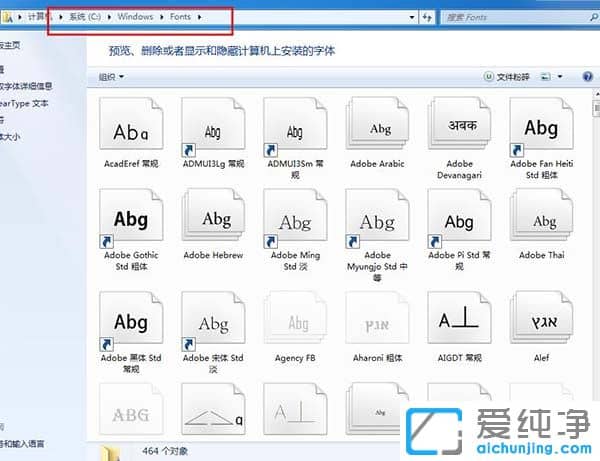Click the 文件粉碎 toolbar button
The width and height of the screenshot is (600, 461).
pyautogui.click(x=511, y=76)
